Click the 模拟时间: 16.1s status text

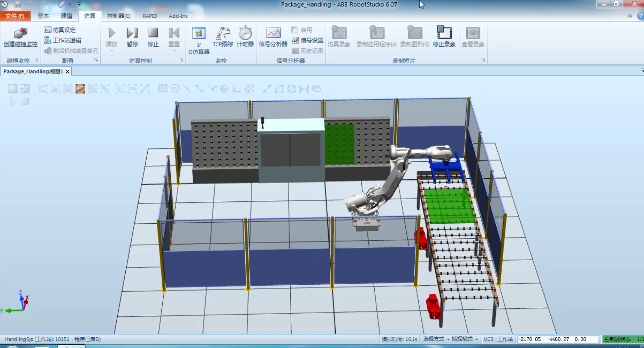coord(399,339)
